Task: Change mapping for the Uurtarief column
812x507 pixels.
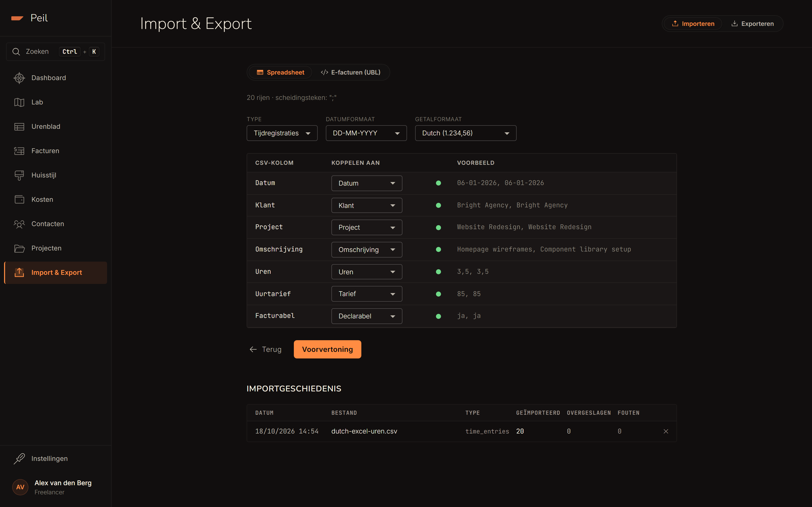Action: [x=366, y=294]
